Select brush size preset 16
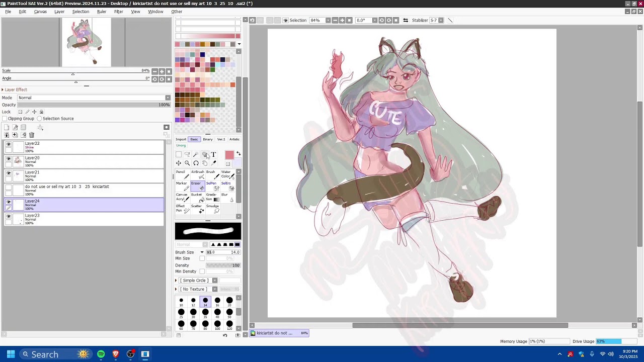 pos(217,302)
